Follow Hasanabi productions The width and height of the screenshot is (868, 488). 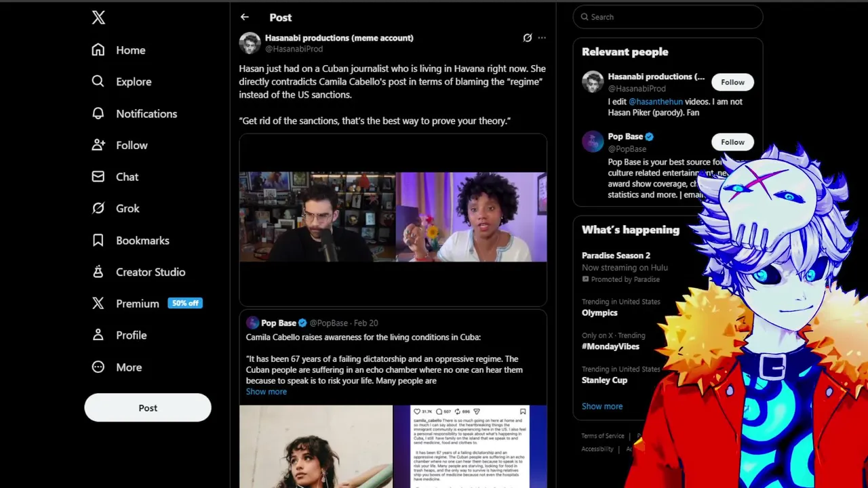pos(732,82)
